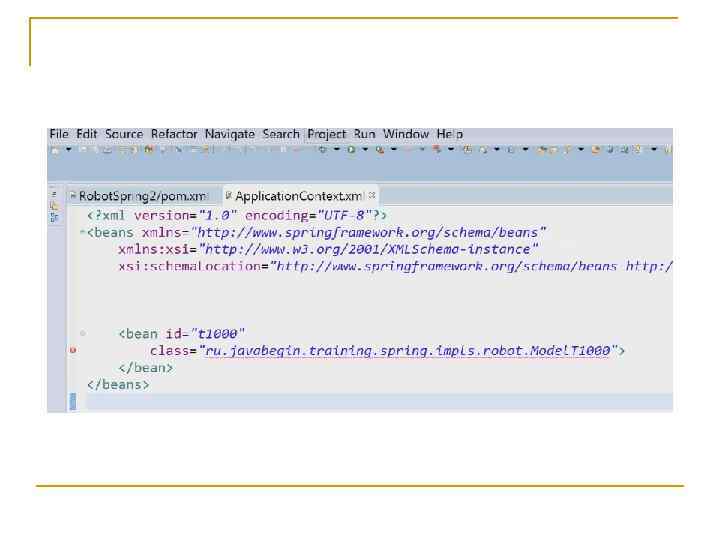This screenshot has width=720, height=540.
Task: Open the Navigate menu
Action: tap(230, 134)
